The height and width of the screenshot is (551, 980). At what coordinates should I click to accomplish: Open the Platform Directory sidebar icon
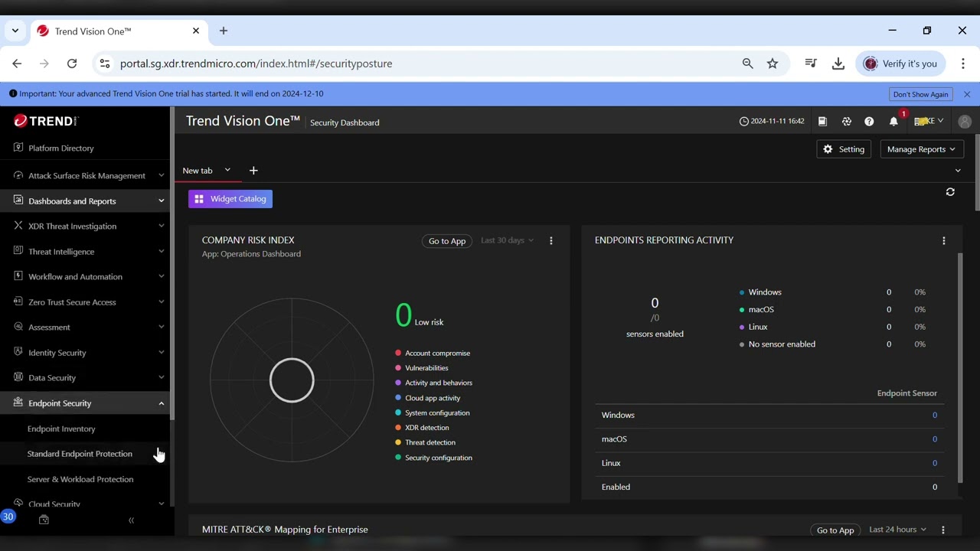point(18,148)
